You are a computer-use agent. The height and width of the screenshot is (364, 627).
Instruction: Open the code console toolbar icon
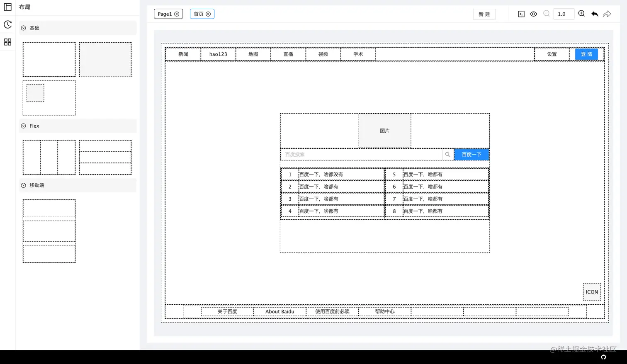521,14
